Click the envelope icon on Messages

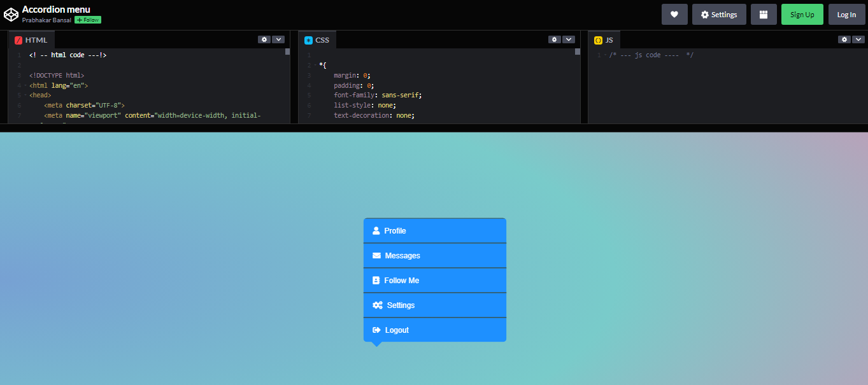(376, 255)
